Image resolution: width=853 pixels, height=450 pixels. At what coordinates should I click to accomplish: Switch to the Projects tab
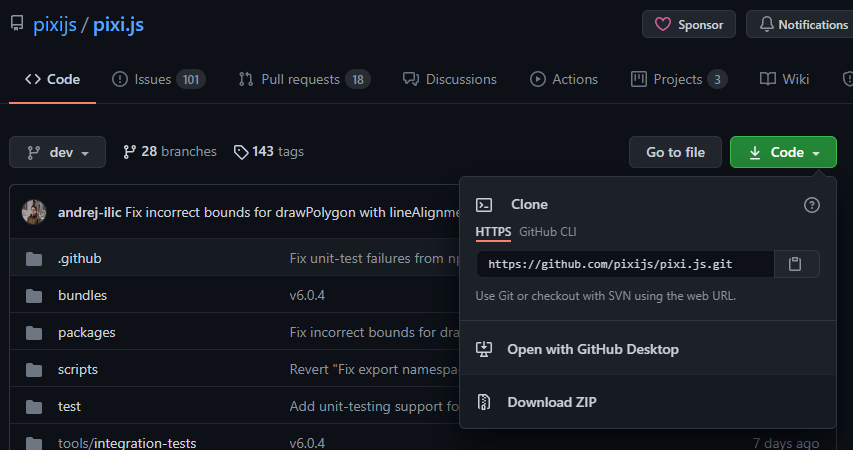pyautogui.click(x=678, y=79)
